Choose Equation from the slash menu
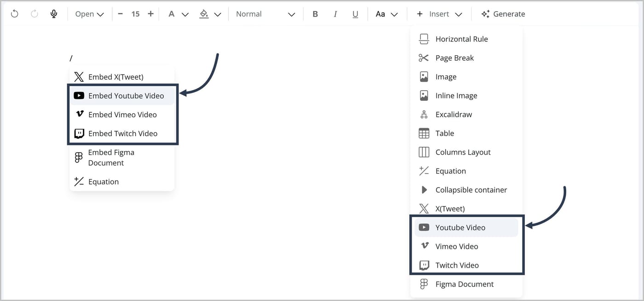The height and width of the screenshot is (301, 644). 122,182
